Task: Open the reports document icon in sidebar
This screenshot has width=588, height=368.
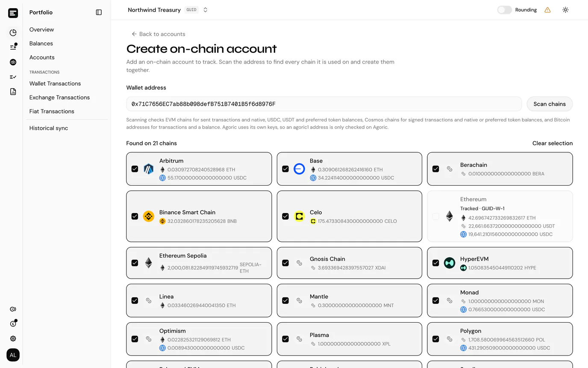Action: (x=13, y=92)
